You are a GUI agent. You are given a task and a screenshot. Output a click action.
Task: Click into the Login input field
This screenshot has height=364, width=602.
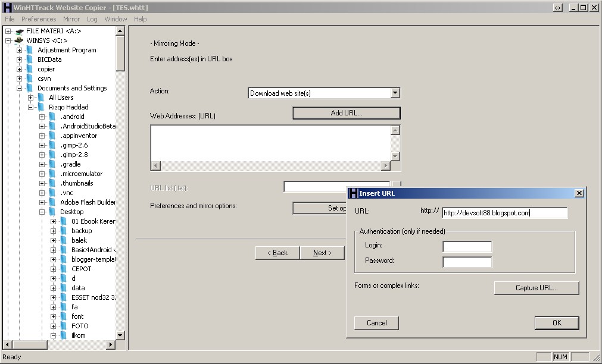pos(467,246)
